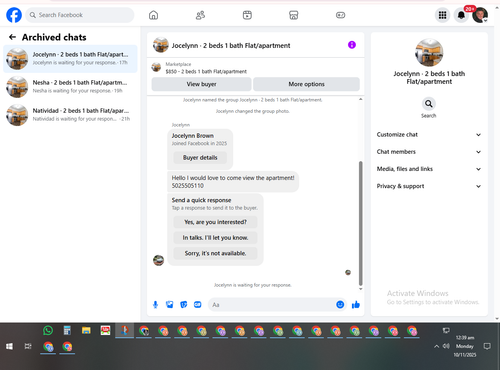This screenshot has width=500, height=370.
Task: Send quick reply 'Sorry, it's not available.'
Action: pos(215,253)
